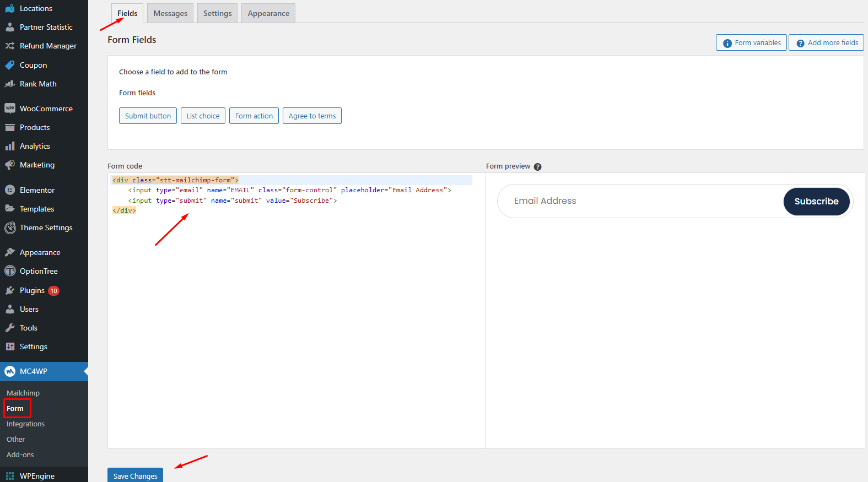Add a Submit button field
The height and width of the screenshot is (482, 868).
point(148,116)
